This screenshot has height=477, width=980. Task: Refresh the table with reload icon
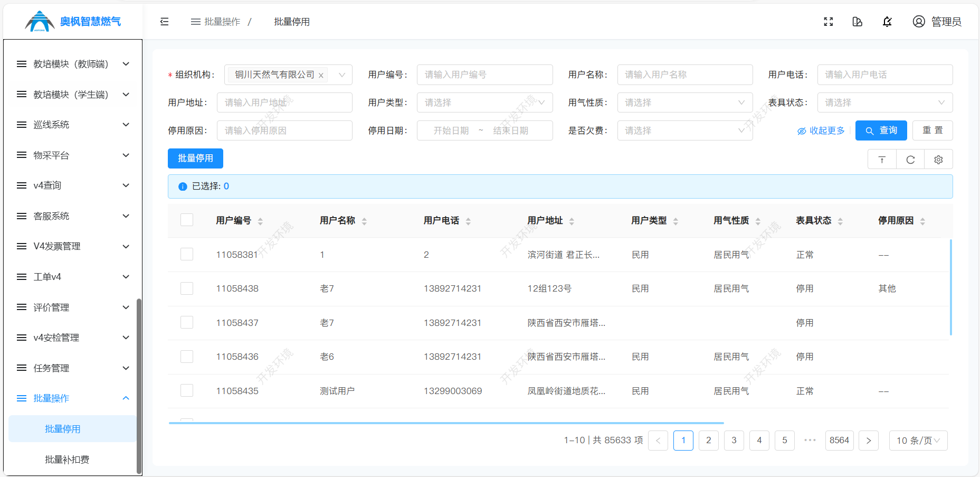coord(910,160)
